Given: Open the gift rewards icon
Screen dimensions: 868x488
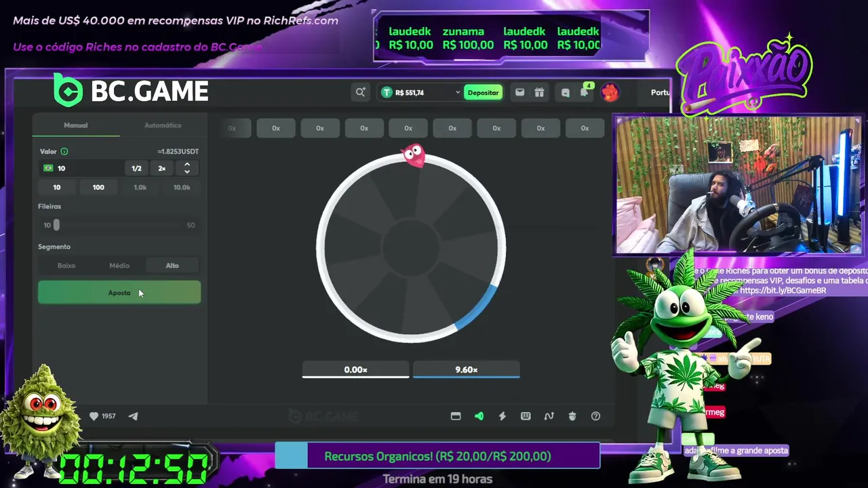Looking at the screenshot, I should [x=539, y=92].
